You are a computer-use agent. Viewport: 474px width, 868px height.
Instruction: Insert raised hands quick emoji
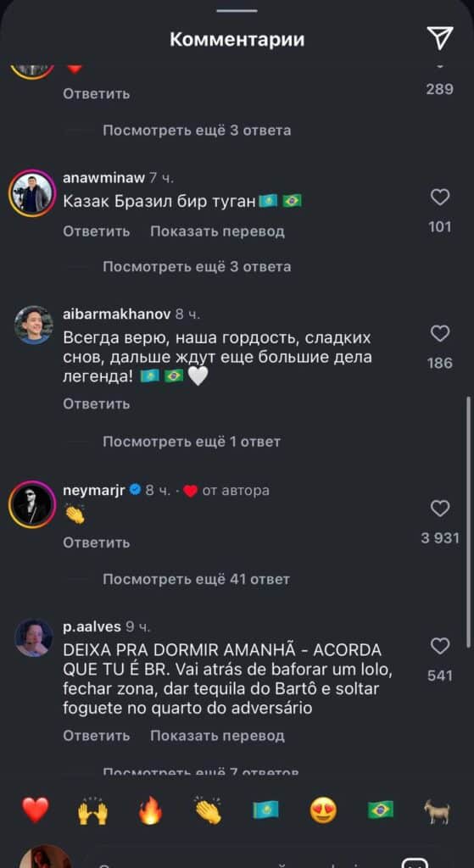pos(93,810)
